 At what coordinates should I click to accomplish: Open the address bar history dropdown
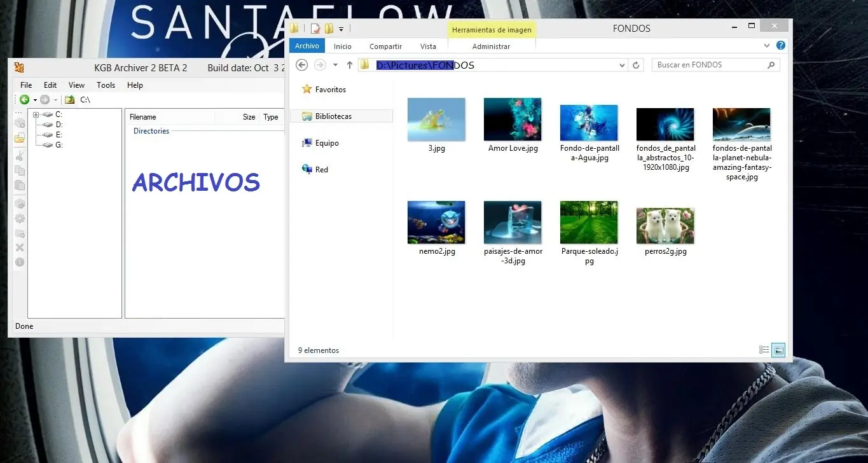tap(622, 65)
